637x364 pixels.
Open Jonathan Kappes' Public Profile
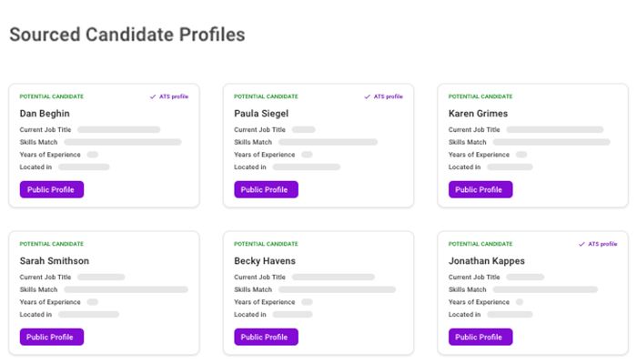(480, 337)
